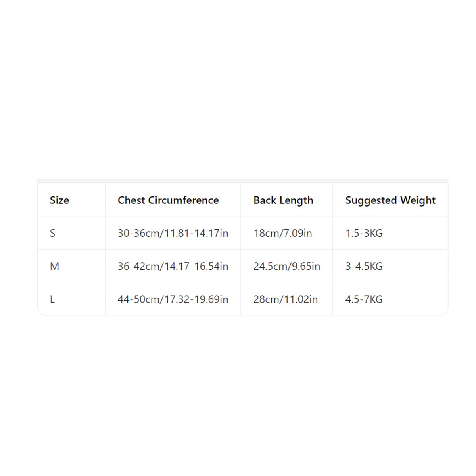Click the 3-4.5KG weight cell

click(390, 266)
